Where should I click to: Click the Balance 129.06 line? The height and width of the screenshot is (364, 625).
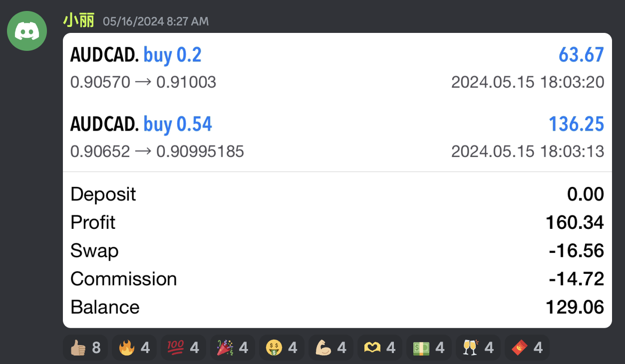coord(337,307)
